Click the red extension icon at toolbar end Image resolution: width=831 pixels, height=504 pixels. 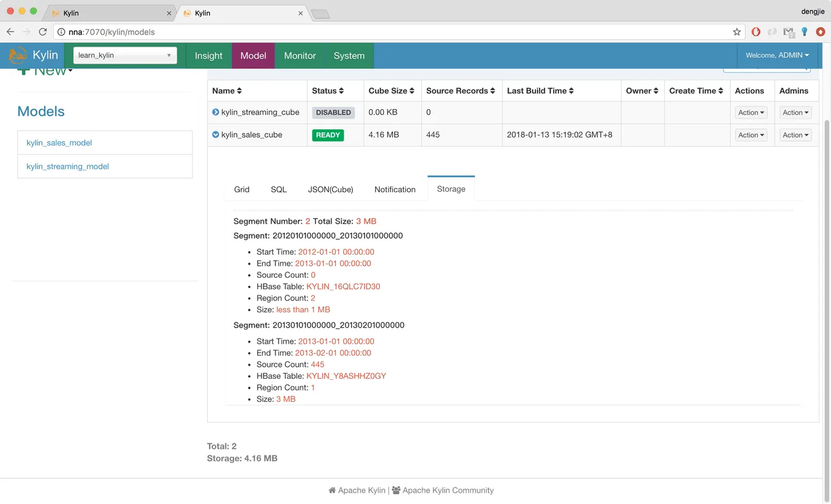click(x=820, y=32)
